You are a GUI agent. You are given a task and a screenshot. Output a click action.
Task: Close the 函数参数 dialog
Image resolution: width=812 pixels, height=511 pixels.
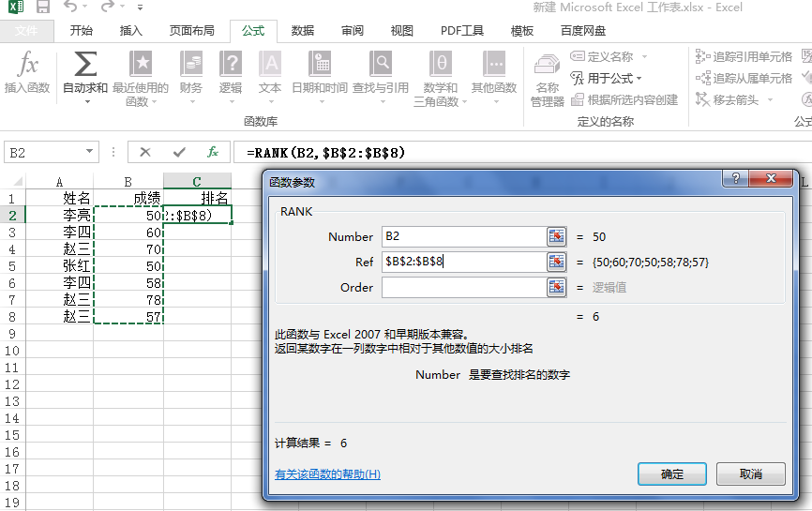771,179
